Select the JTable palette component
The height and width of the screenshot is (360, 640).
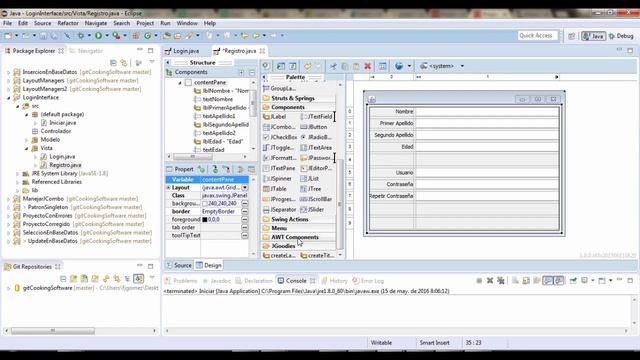[x=275, y=189]
